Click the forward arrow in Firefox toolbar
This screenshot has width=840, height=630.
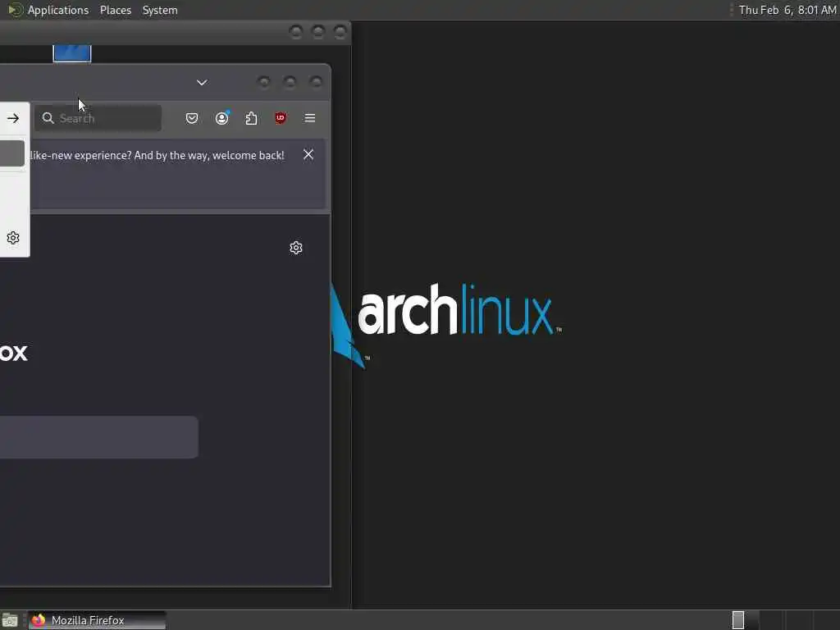(13, 118)
